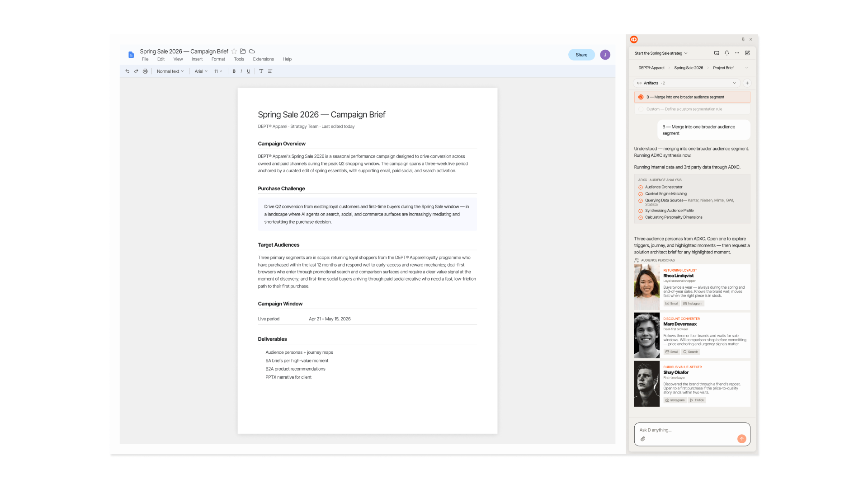Select the Project Brief breadcrumb

723,68
